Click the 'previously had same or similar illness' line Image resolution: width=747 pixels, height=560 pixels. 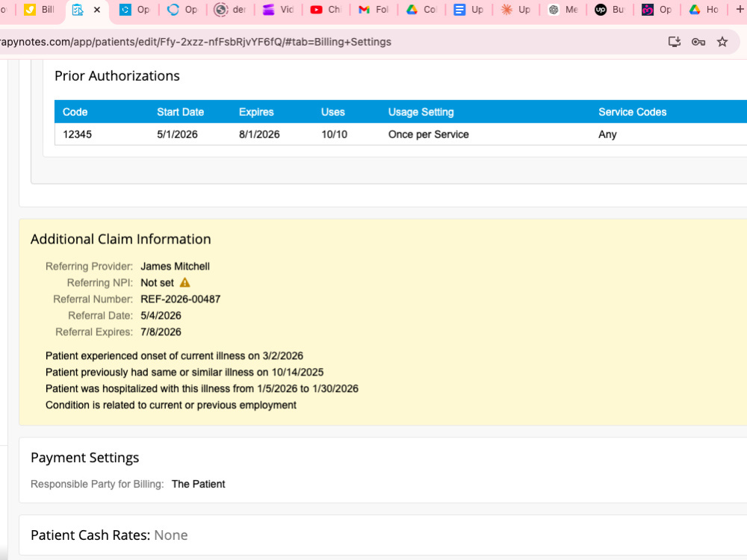pos(185,372)
